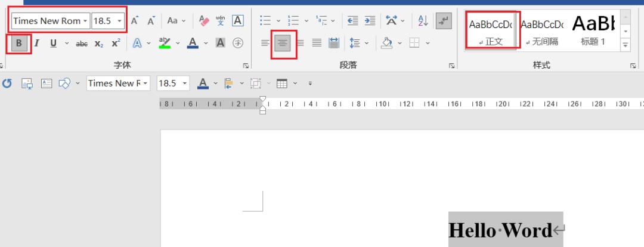The image size is (644, 247).
Task: Open Phonetic Guide wén icon
Action: (x=221, y=20)
